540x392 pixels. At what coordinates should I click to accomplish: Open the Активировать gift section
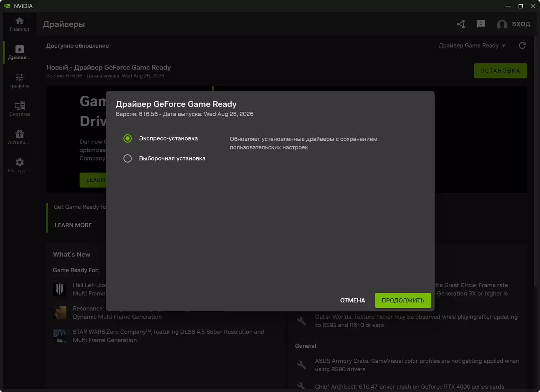[19, 137]
